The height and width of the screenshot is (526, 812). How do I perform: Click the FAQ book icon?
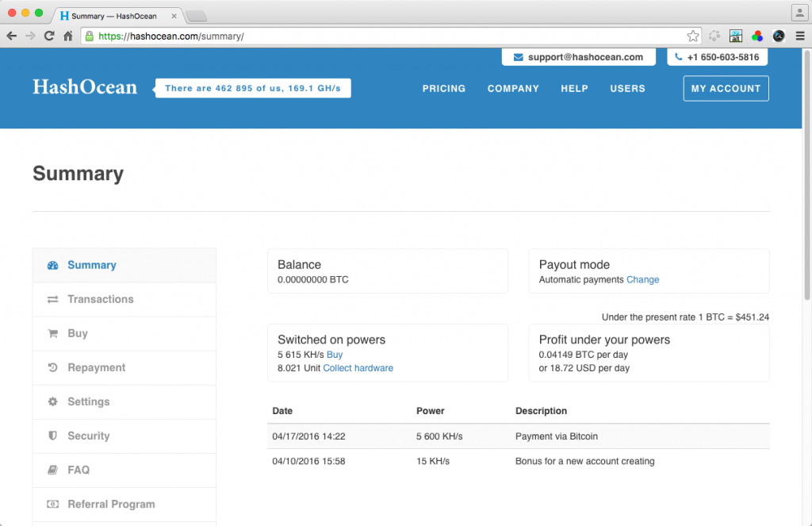coord(53,470)
